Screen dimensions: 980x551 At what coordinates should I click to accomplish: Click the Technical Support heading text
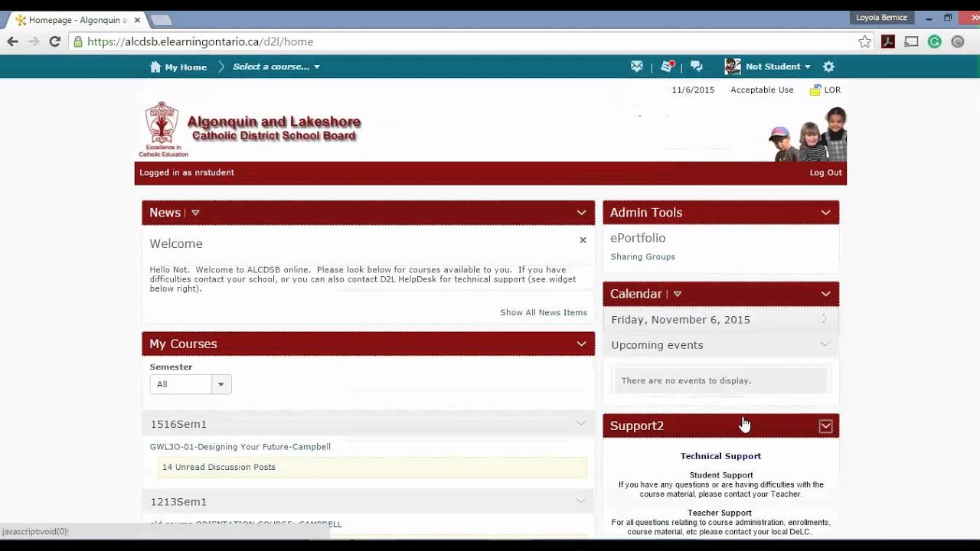tap(720, 456)
